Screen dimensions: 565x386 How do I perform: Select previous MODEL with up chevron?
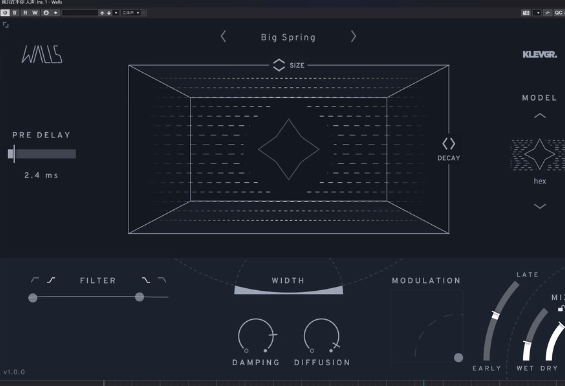[540, 116]
